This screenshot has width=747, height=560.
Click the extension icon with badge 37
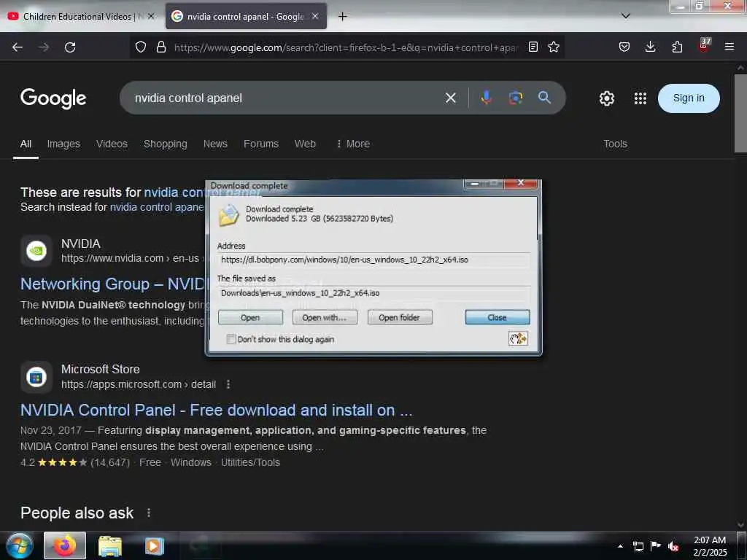pyautogui.click(x=704, y=46)
